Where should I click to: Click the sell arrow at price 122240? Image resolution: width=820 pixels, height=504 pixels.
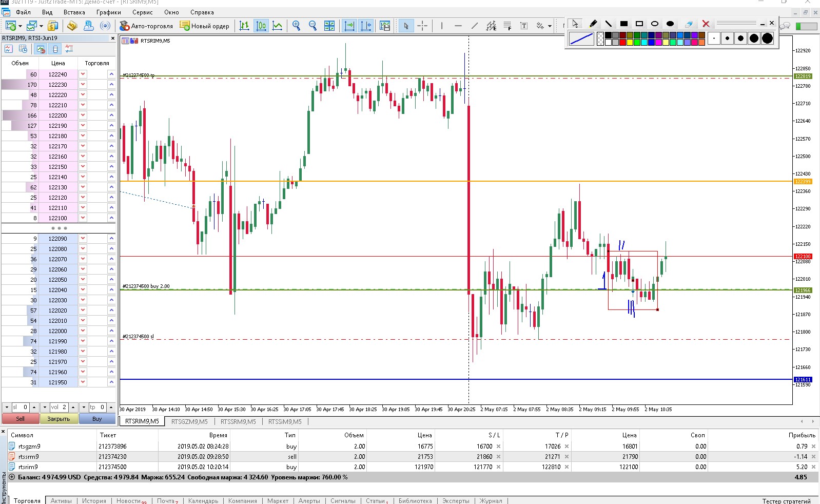pos(83,74)
